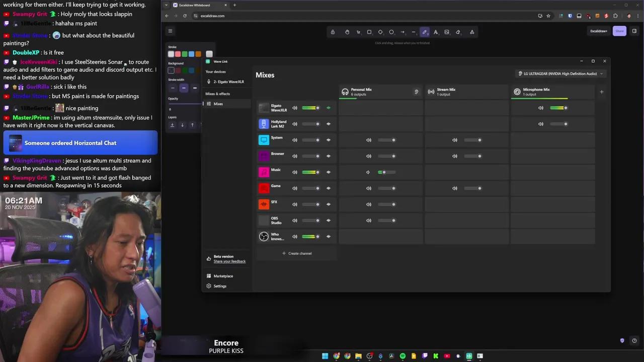Open the Chrome tab search dropdown

pos(167,5)
